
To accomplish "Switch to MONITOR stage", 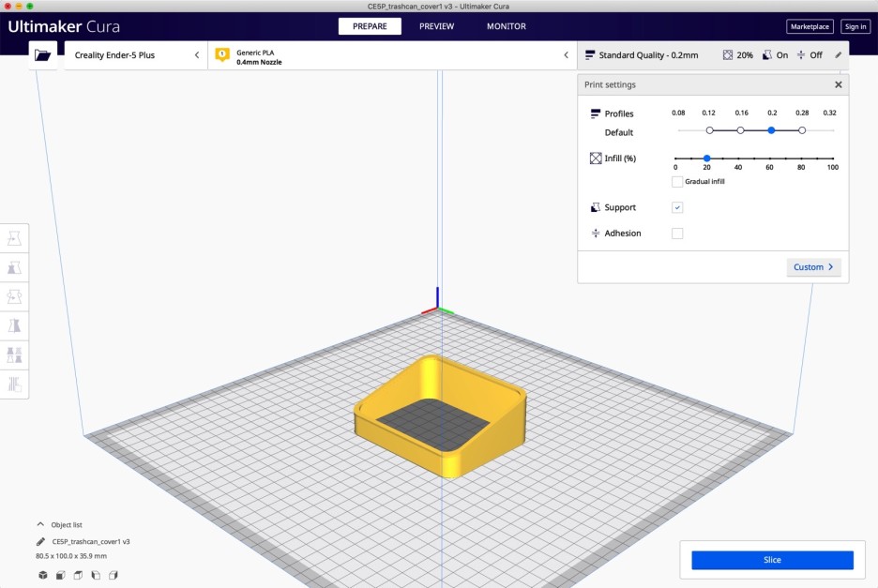I will coord(507,26).
